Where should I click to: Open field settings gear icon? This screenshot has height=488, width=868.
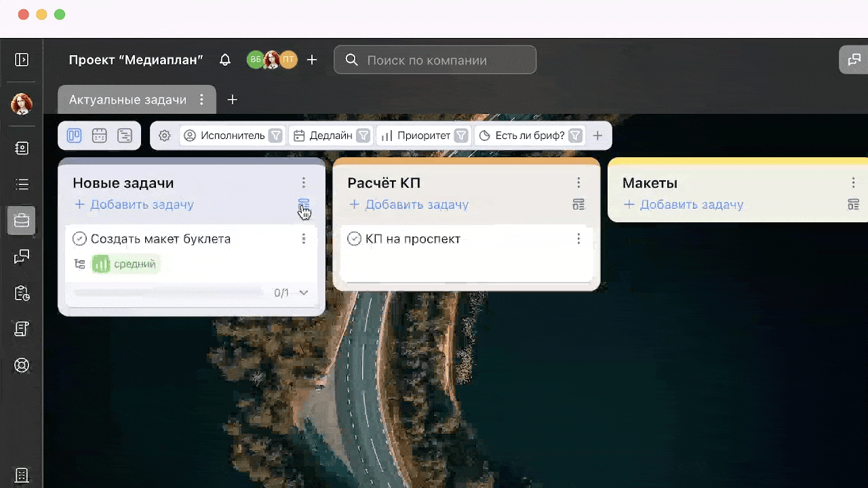pyautogui.click(x=164, y=136)
